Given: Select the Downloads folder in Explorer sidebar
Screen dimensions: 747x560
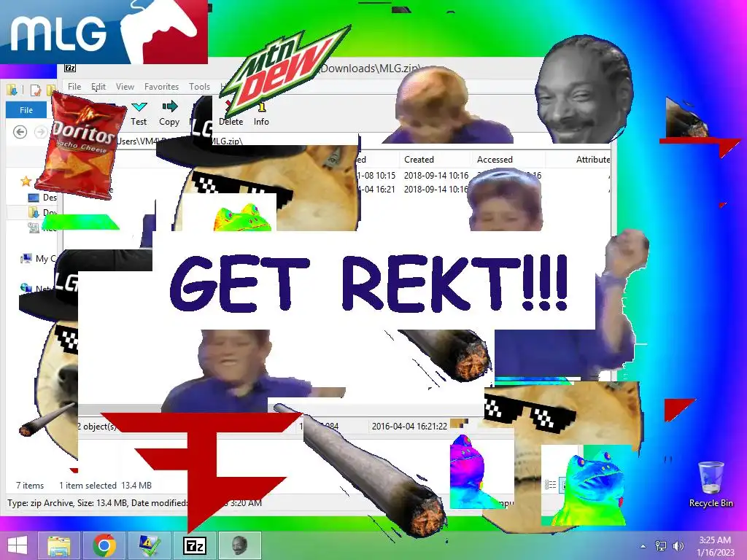Looking at the screenshot, I should tap(42, 212).
